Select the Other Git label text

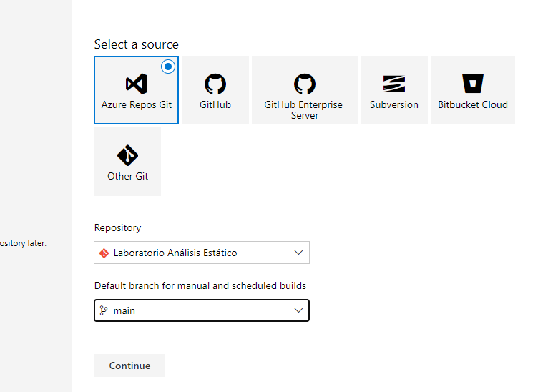click(127, 176)
